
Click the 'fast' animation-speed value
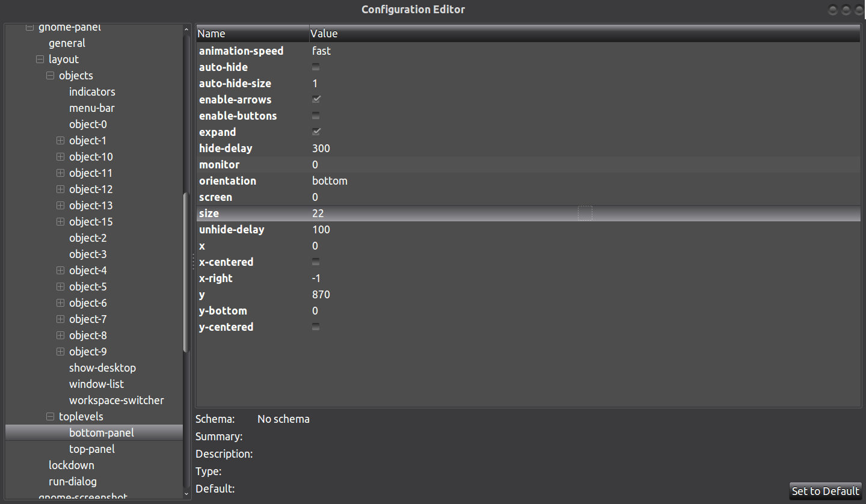[322, 51]
